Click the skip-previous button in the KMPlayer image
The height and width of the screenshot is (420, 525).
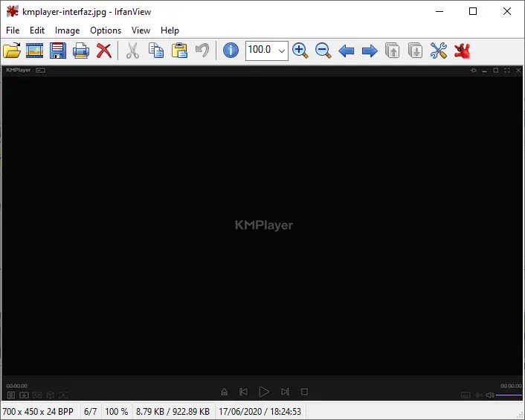coord(243,392)
